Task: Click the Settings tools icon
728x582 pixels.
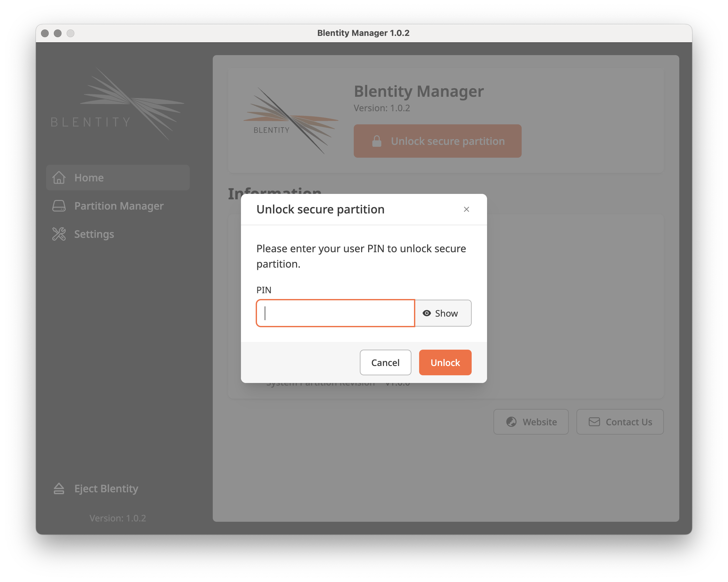Action: pyautogui.click(x=59, y=234)
